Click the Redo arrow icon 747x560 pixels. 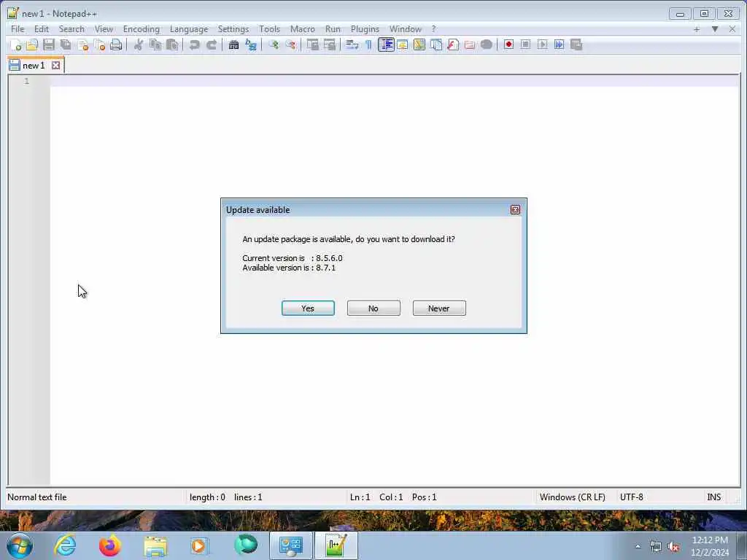212,44
